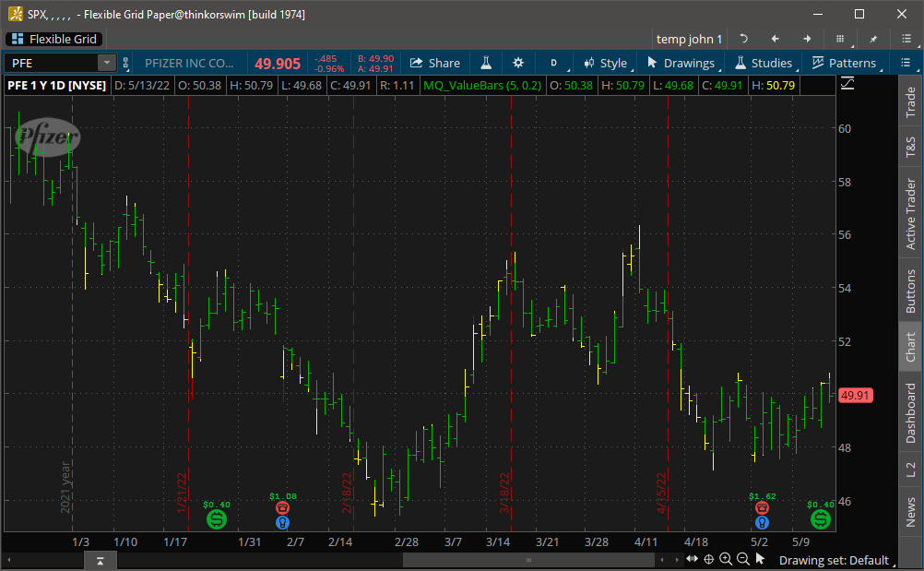Screen dimensions: 924x571
Task: Open chart settings gear icon
Action: [x=518, y=63]
